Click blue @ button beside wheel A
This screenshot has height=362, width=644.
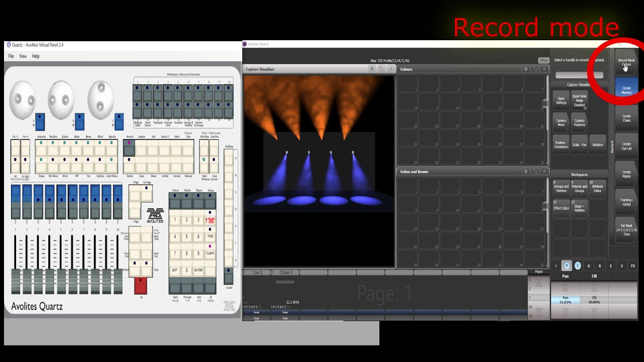[x=40, y=122]
